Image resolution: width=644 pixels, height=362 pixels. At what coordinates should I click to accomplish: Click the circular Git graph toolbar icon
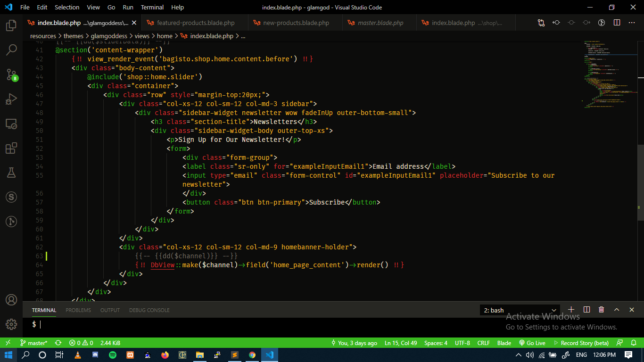(602, 23)
